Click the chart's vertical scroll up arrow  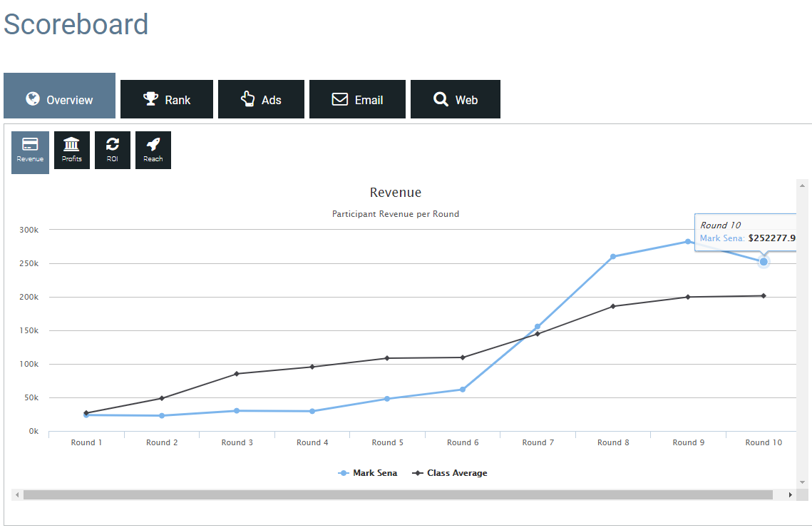[802, 185]
